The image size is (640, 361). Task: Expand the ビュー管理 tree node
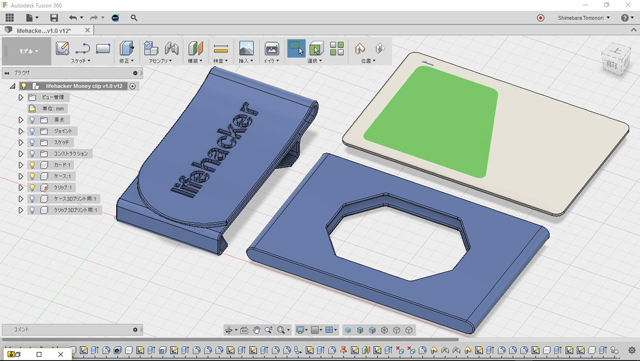[21, 97]
